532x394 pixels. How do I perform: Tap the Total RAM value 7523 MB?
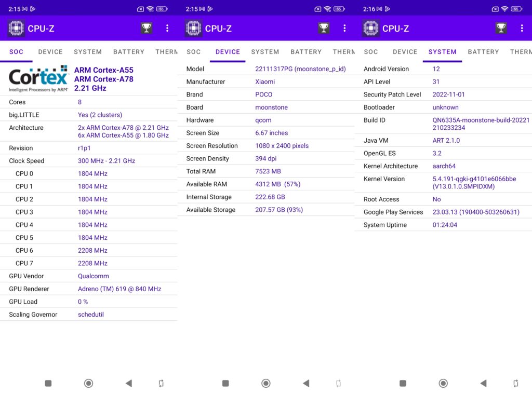[268, 171]
